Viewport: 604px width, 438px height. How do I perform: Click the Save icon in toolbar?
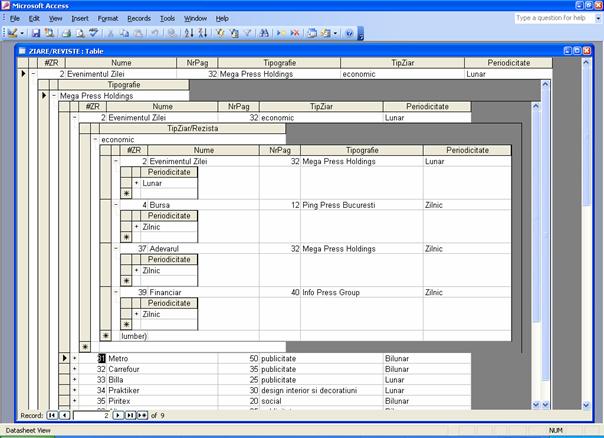pos(35,33)
